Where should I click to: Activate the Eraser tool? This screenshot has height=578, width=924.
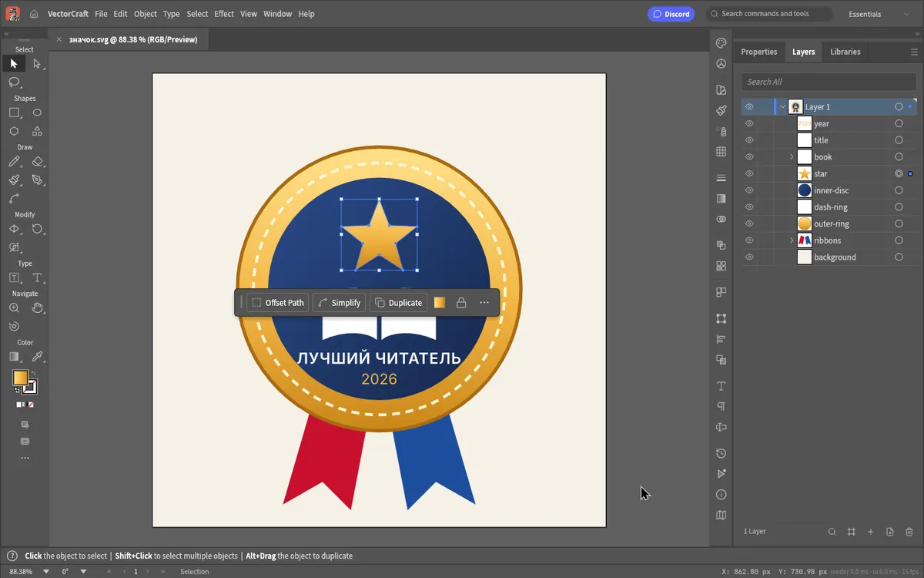pos(37,162)
